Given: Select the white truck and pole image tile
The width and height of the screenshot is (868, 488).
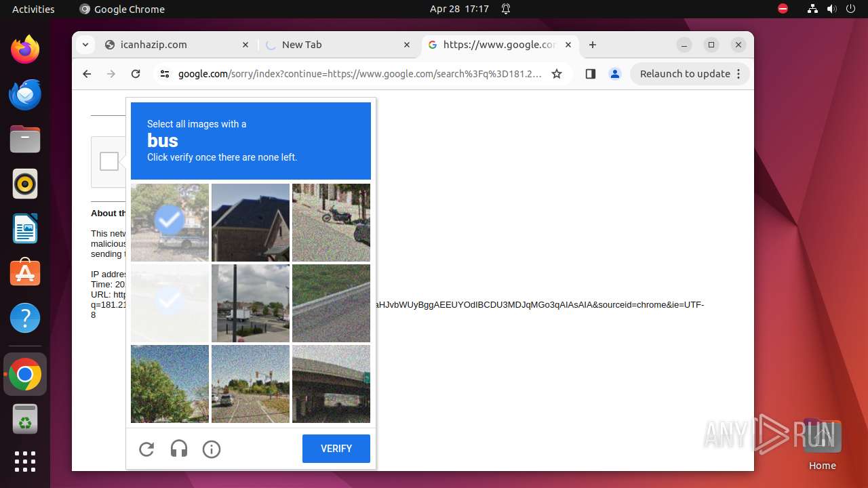Looking at the screenshot, I should pos(250,303).
